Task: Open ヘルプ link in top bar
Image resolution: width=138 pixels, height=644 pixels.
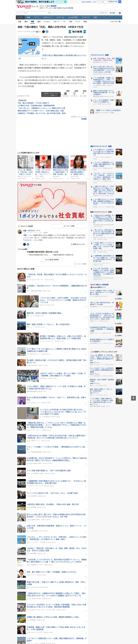Action: (94, 2)
